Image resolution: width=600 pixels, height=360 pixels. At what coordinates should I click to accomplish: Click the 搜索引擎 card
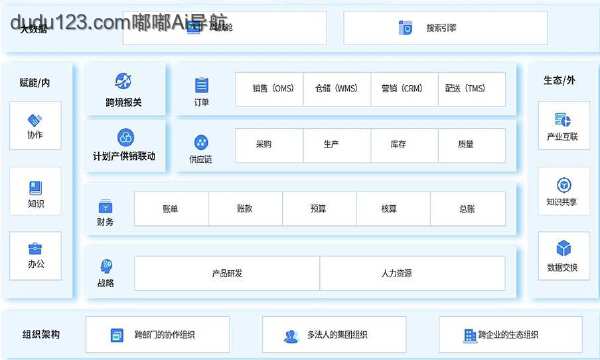tap(445, 28)
